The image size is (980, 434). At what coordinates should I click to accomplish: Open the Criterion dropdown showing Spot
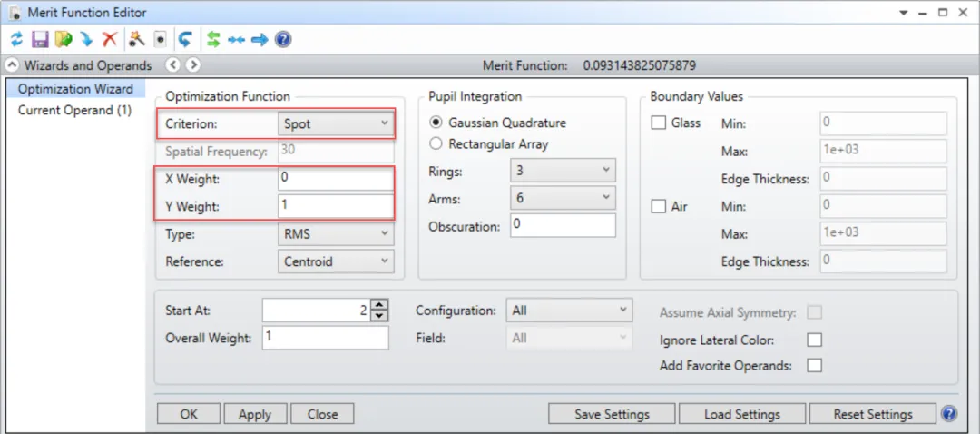(335, 123)
